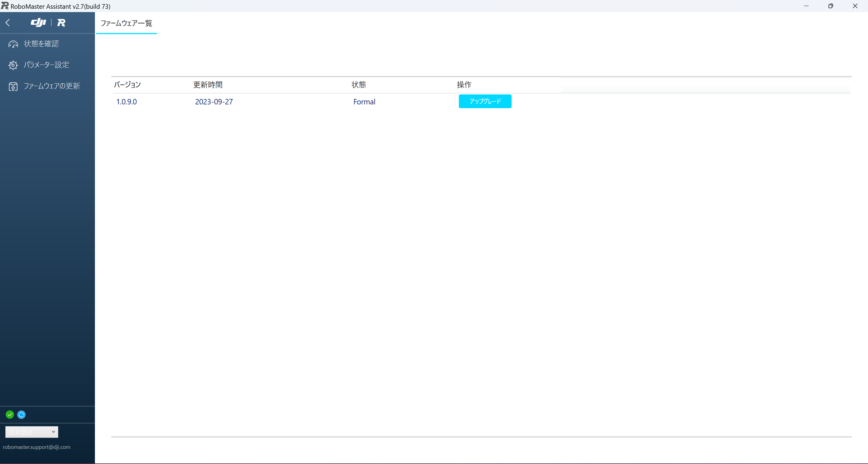Click the back arrow at top left
The image size is (868, 464).
8,23
